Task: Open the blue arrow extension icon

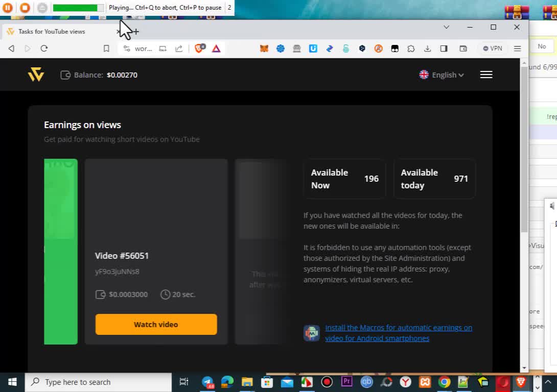Action: coord(329,48)
